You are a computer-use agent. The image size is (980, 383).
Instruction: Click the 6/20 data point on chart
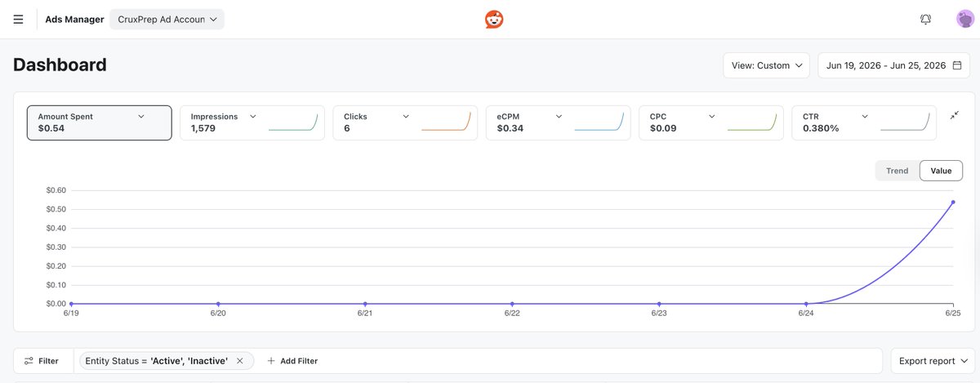click(218, 304)
